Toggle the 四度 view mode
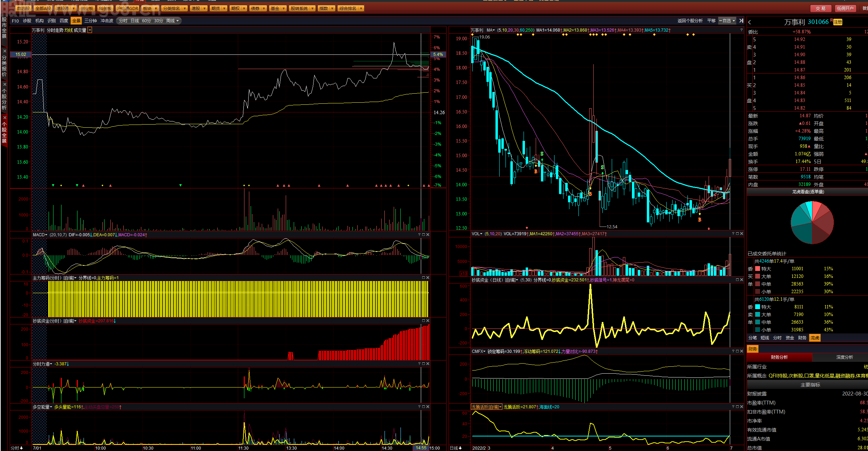This screenshot has height=451, width=868. coord(64,21)
